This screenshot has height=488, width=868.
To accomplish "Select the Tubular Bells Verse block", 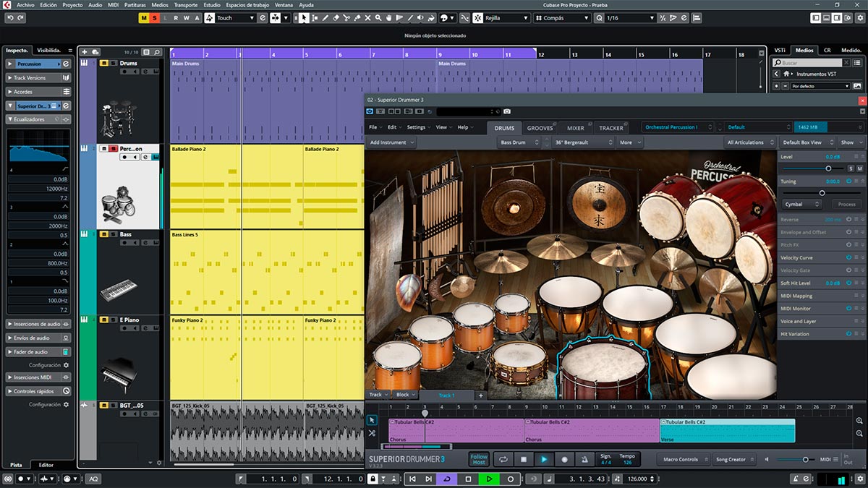I will point(728,430).
